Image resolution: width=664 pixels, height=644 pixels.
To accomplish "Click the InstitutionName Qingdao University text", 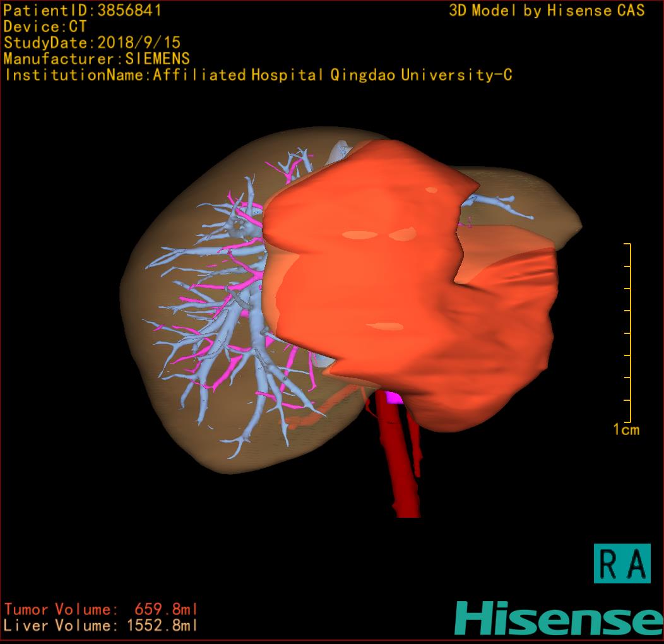I will click(258, 75).
